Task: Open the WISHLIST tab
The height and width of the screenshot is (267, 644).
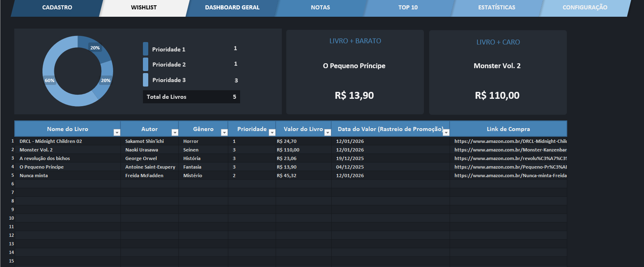Action: pos(144,8)
